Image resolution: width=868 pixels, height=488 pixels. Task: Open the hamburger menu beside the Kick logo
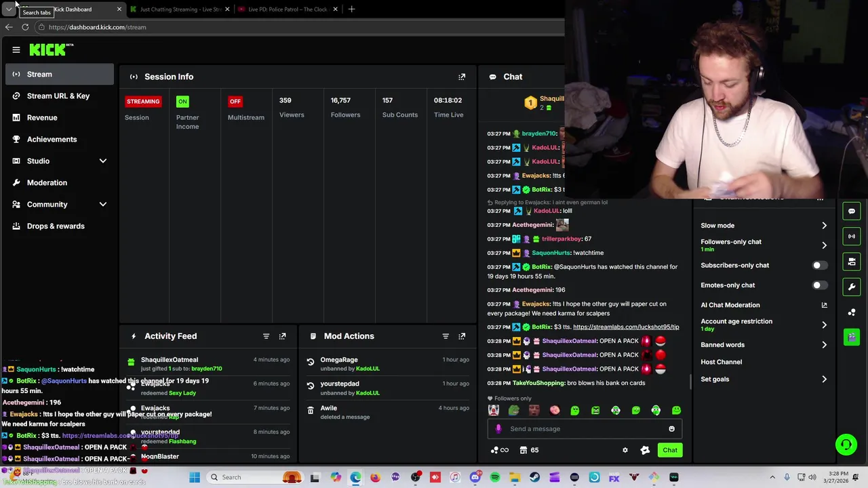(x=16, y=49)
